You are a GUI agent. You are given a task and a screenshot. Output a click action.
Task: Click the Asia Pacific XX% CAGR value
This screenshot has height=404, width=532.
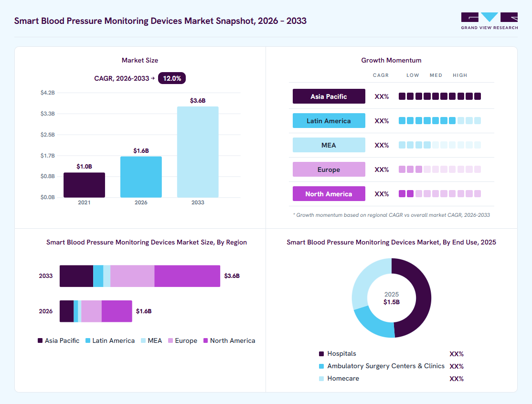point(382,96)
